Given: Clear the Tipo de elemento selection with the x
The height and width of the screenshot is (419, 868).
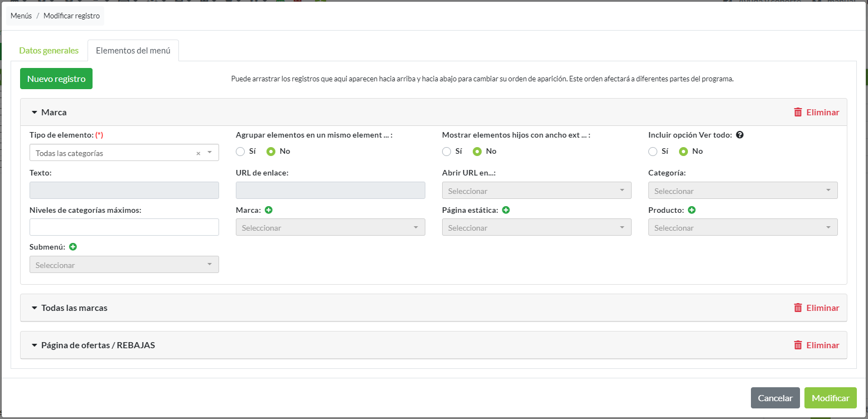Looking at the screenshot, I should 198,153.
